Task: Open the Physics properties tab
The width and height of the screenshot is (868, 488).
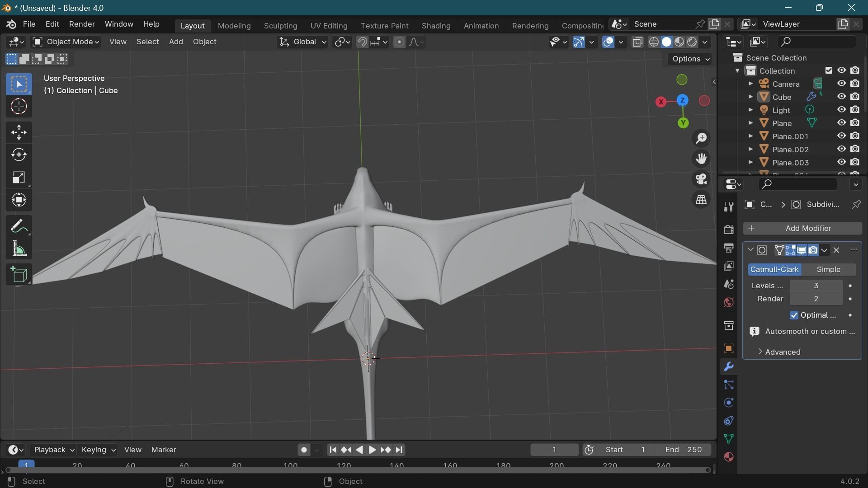Action: [x=728, y=403]
